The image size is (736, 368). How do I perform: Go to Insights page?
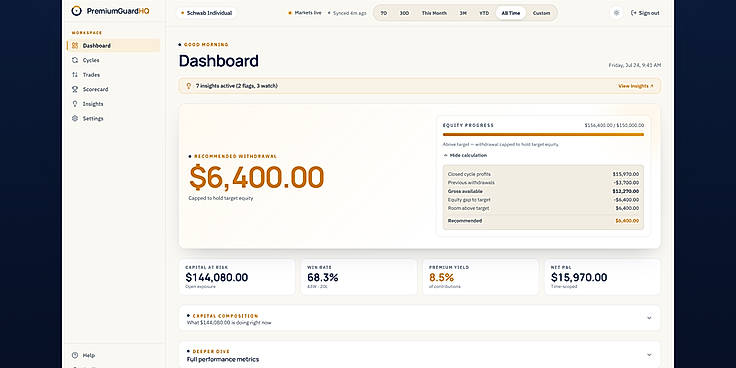pos(114,104)
